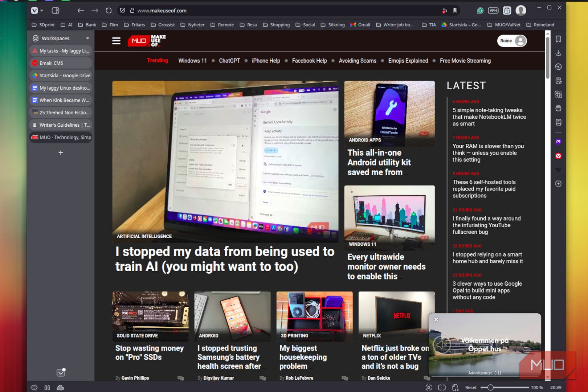Open the sync cloud status icon
This screenshot has height=392, width=588.
(x=61, y=387)
